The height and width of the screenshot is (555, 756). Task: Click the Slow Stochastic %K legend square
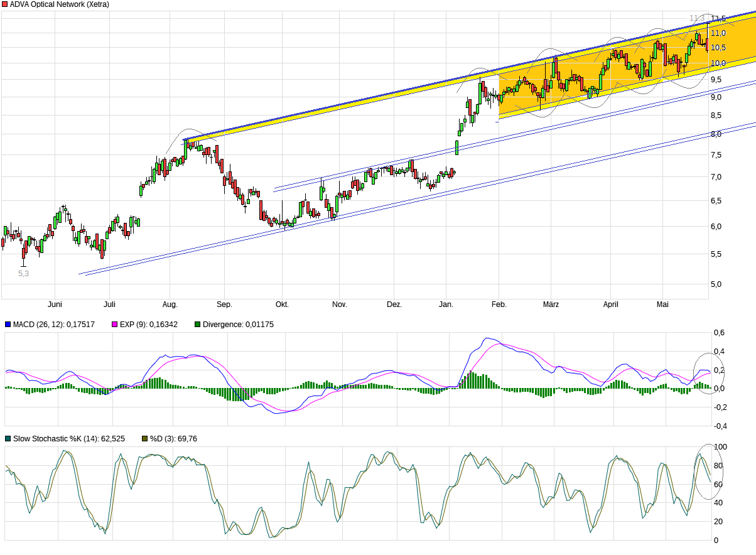pos(8,439)
